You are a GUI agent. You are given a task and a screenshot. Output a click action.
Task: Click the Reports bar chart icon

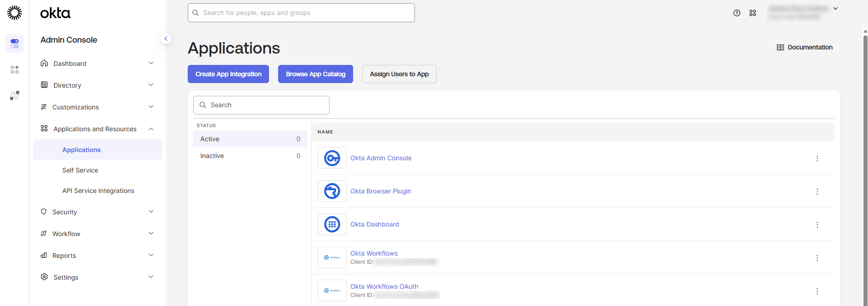44,255
